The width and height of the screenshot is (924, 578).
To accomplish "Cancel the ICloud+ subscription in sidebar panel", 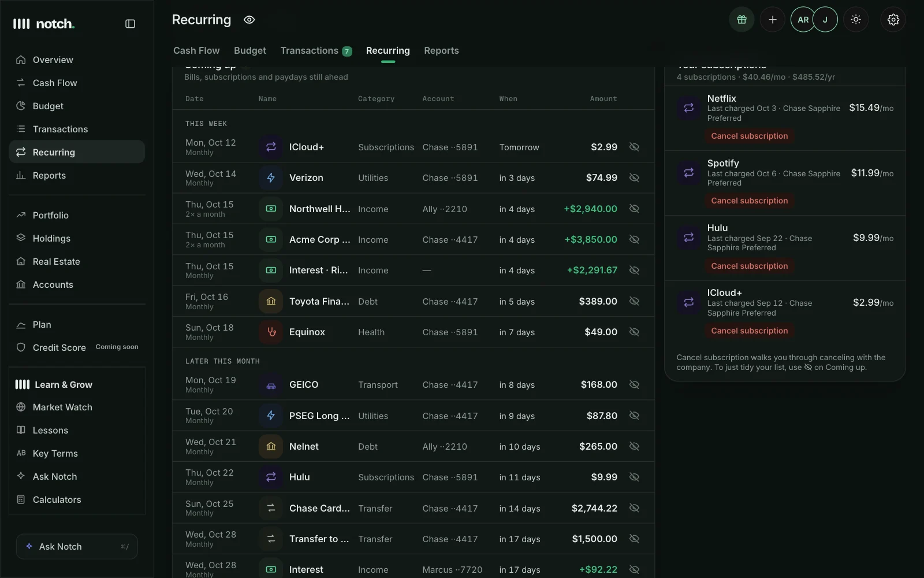I will click(749, 331).
